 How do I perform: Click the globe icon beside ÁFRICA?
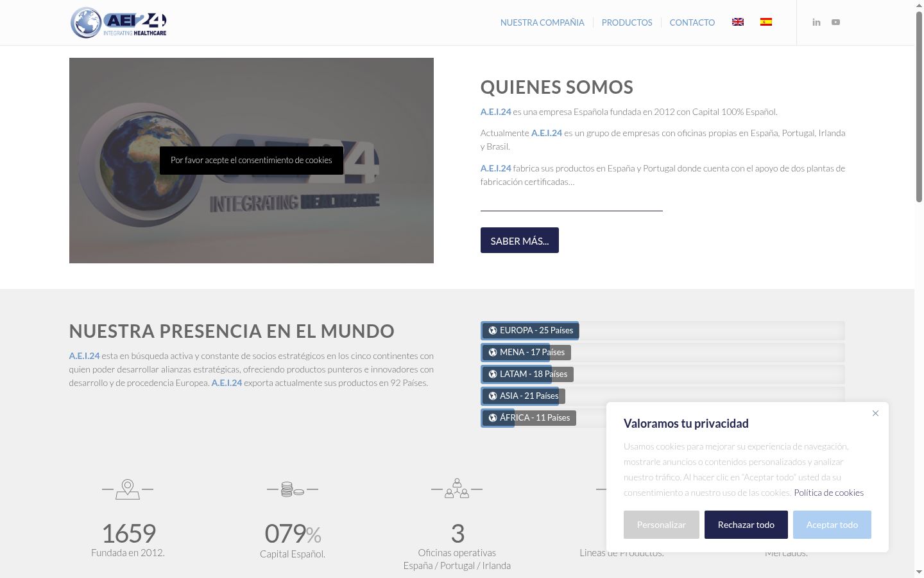pyautogui.click(x=493, y=418)
